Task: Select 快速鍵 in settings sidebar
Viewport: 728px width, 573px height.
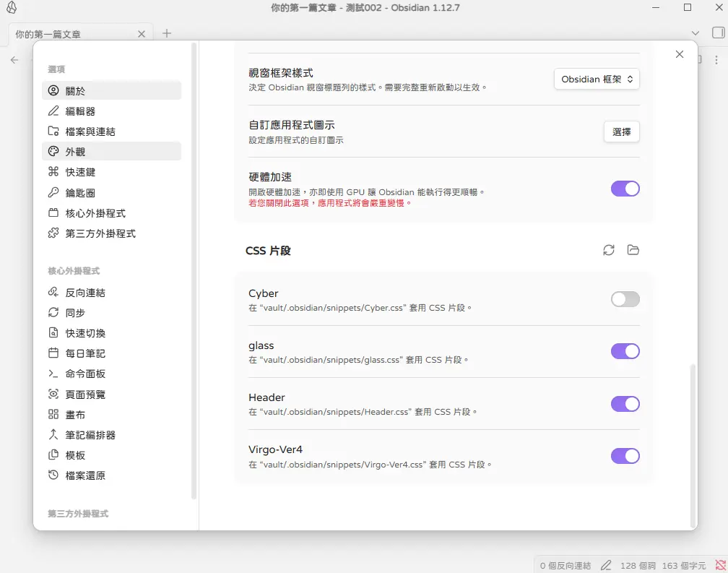Action: [x=80, y=172]
